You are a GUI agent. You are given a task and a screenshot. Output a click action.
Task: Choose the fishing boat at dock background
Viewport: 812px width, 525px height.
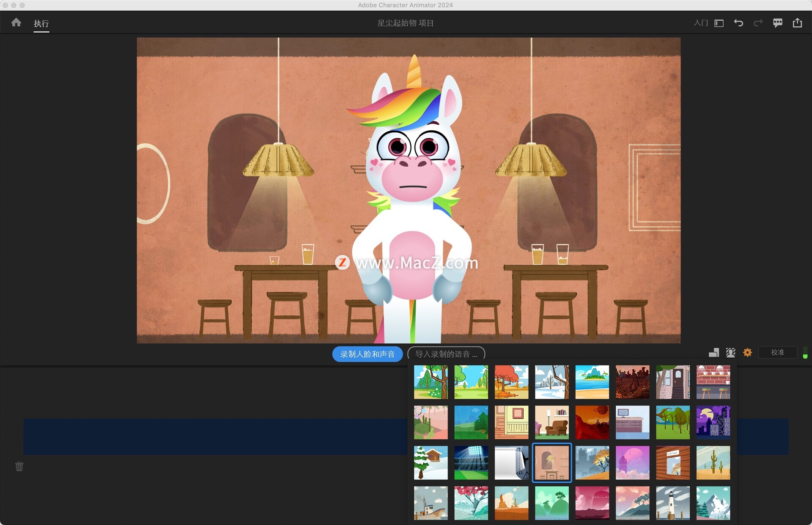(431, 503)
